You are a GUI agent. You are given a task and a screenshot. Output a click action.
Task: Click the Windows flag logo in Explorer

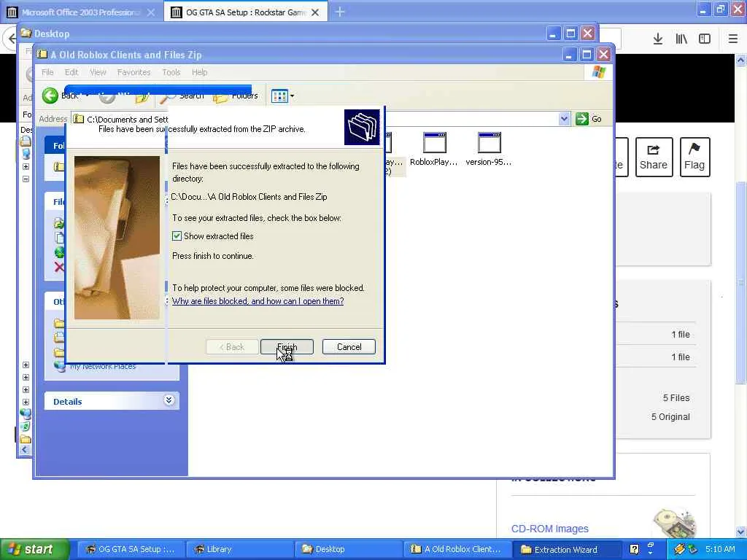point(599,72)
